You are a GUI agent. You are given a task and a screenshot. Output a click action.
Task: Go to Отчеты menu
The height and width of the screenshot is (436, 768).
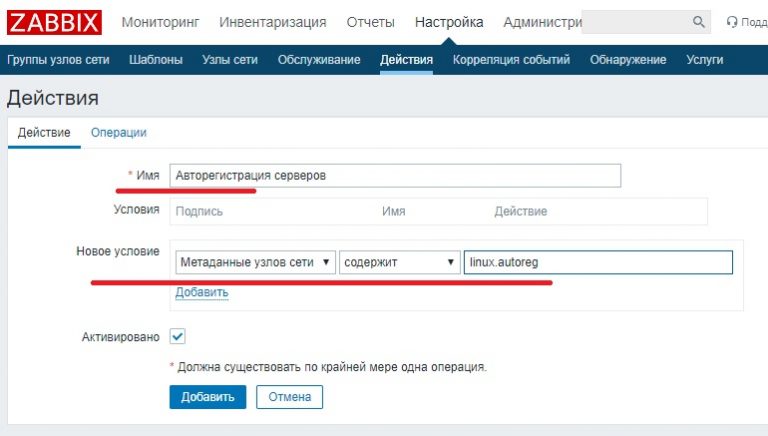click(x=370, y=22)
